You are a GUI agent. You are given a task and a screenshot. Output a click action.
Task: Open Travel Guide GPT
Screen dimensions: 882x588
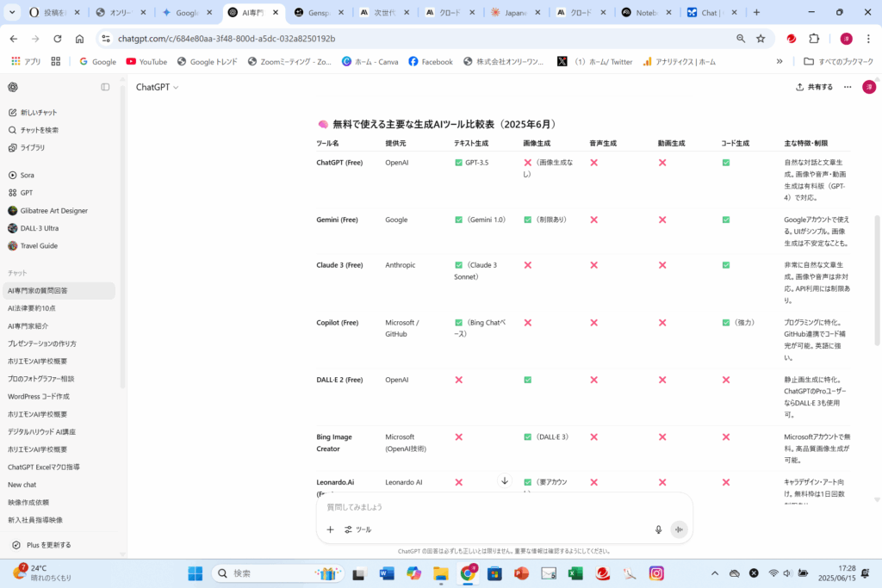pyautogui.click(x=33, y=245)
